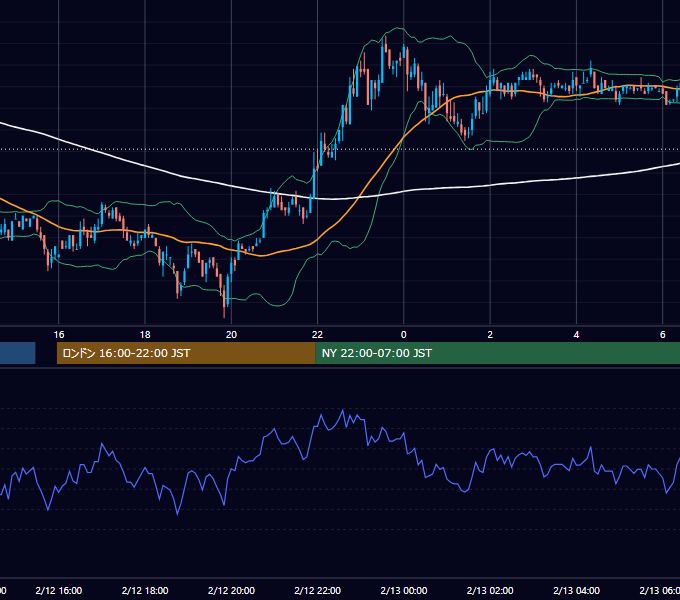Click the '2' hour label on price chart axis

click(x=490, y=335)
